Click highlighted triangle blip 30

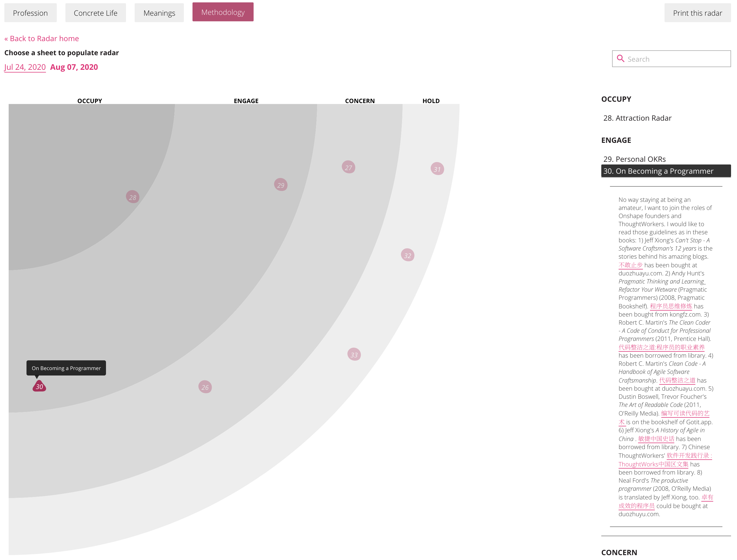[39, 386]
